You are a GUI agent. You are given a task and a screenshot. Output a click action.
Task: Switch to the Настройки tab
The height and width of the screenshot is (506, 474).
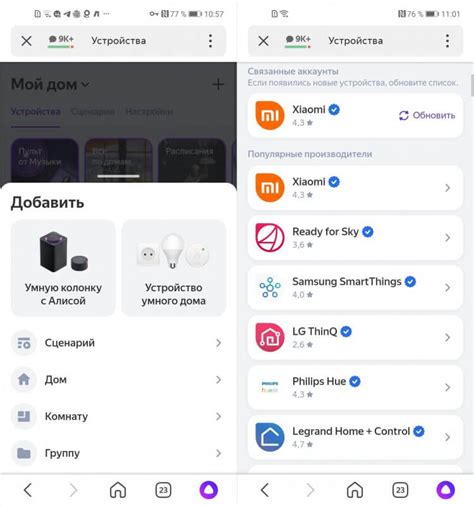click(149, 112)
